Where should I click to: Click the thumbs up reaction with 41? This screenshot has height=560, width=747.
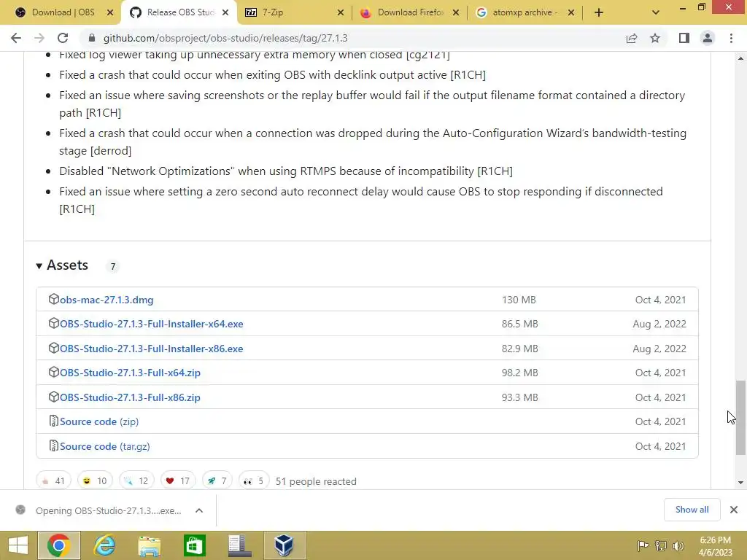(x=53, y=481)
